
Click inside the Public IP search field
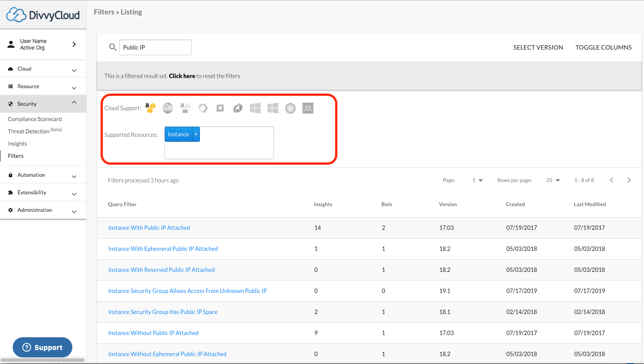(x=155, y=47)
